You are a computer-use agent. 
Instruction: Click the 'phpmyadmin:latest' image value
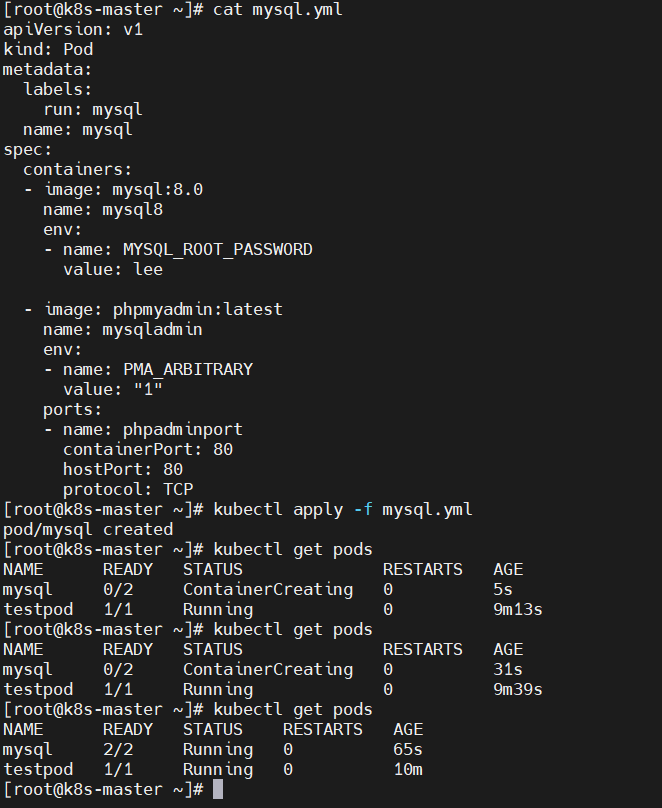pos(197,310)
